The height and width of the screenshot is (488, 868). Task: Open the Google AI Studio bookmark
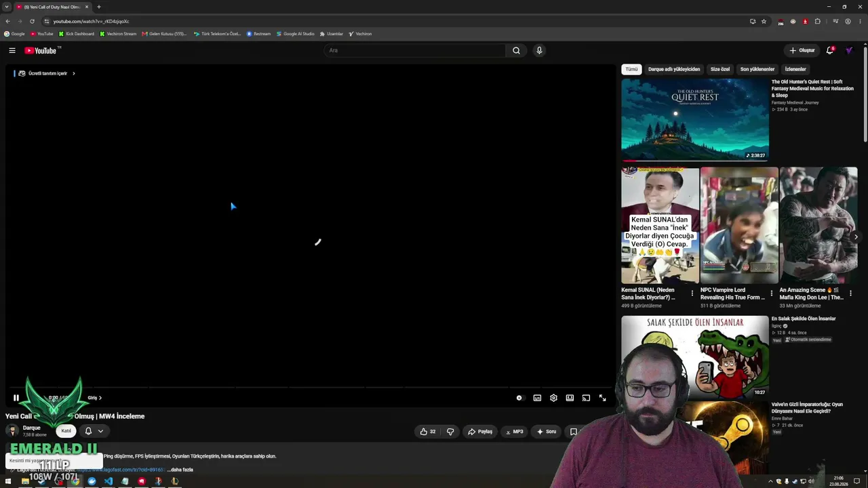(x=296, y=34)
